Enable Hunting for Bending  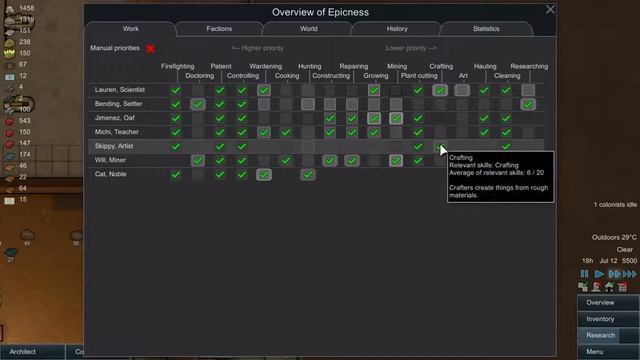coord(308,104)
